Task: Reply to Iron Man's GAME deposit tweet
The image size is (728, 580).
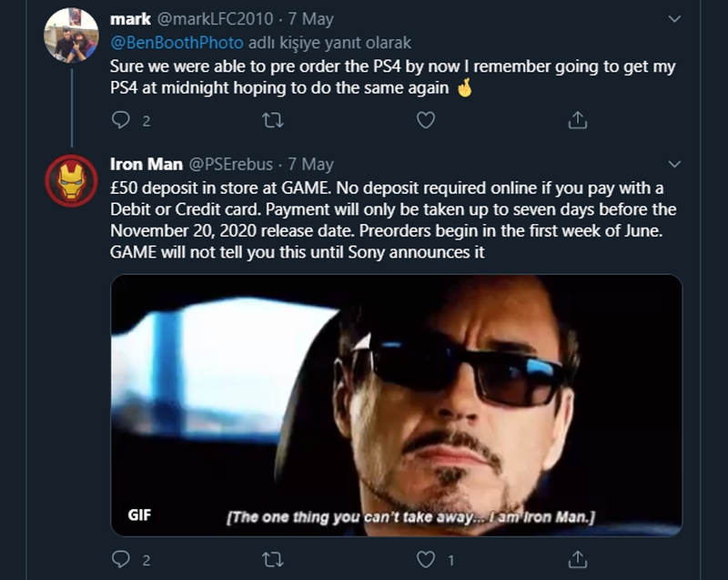Action: 121,558
